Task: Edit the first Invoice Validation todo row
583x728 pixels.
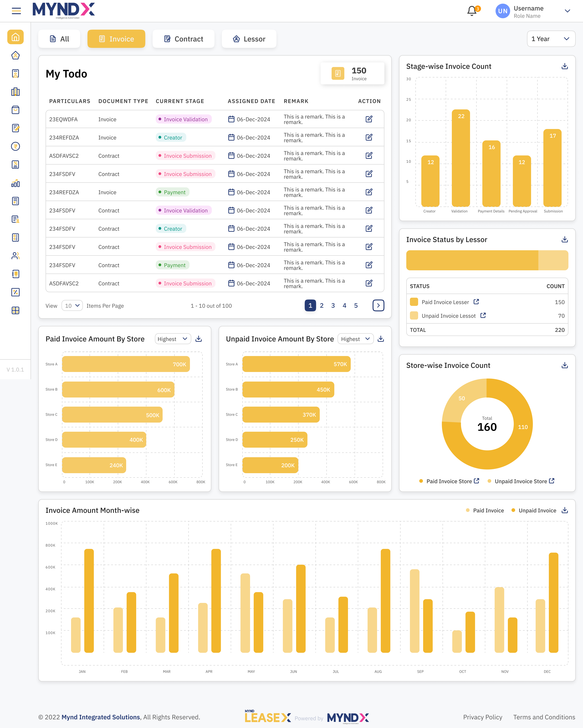Action: coord(369,119)
